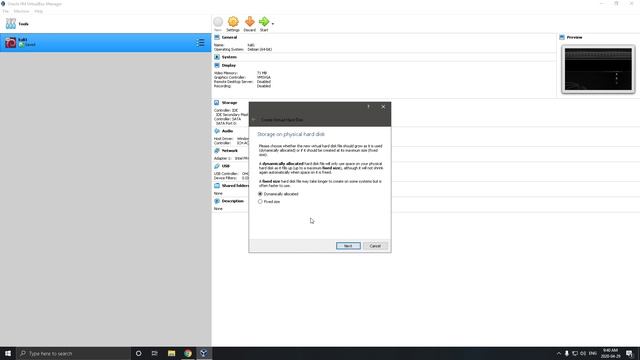Open the Help menu
Image resolution: width=640 pixels, height=360 pixels.
tap(38, 11)
